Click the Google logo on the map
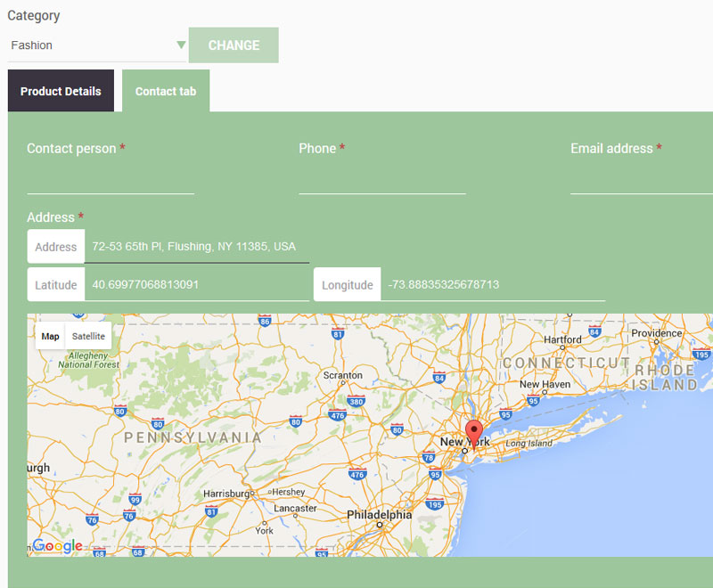 pyautogui.click(x=58, y=545)
